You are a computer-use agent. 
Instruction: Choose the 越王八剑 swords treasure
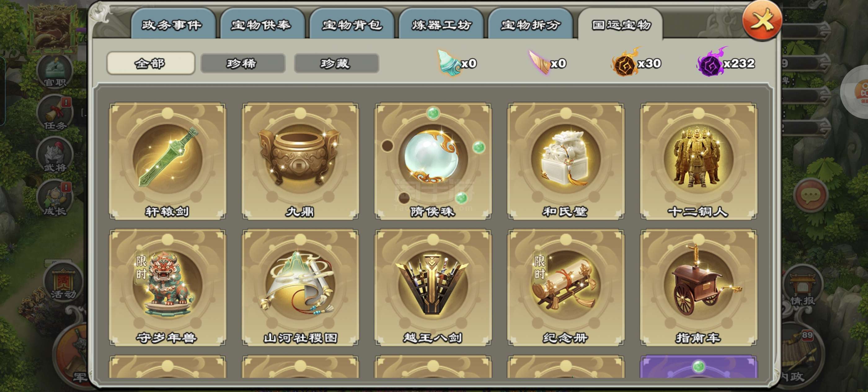433,287
